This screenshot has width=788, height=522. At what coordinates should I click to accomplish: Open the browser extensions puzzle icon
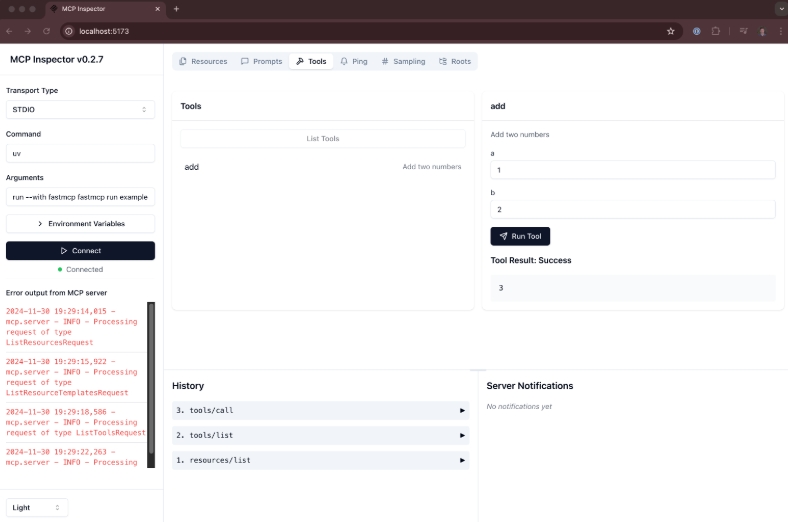pyautogui.click(x=716, y=31)
